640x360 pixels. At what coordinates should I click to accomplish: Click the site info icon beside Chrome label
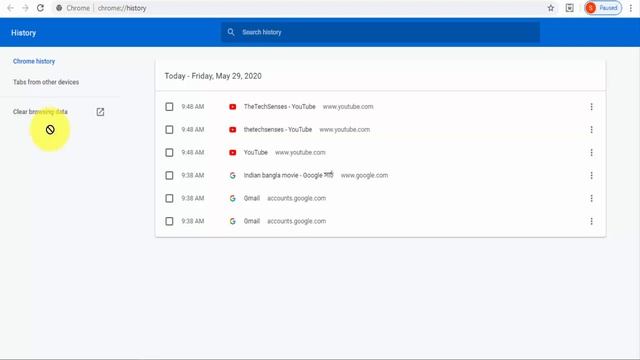pyautogui.click(x=59, y=8)
